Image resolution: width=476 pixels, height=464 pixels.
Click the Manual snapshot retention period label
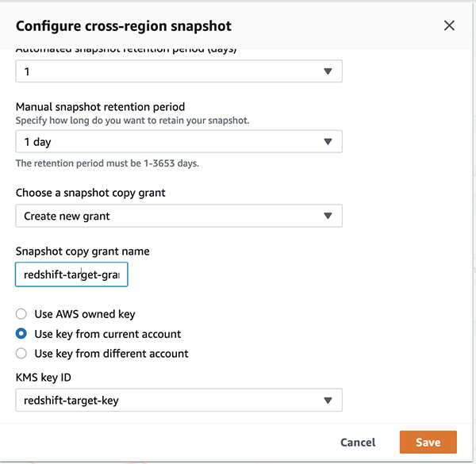100,107
